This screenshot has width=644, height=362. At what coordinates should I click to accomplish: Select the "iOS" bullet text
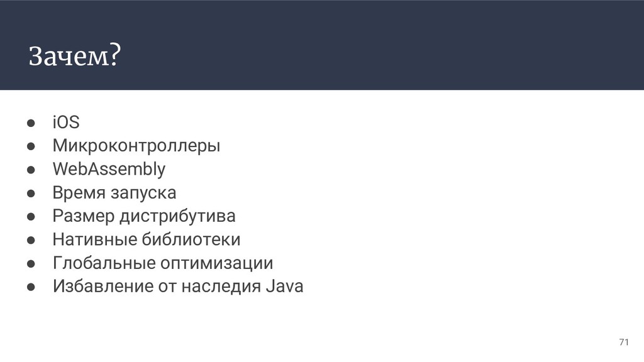pos(66,123)
